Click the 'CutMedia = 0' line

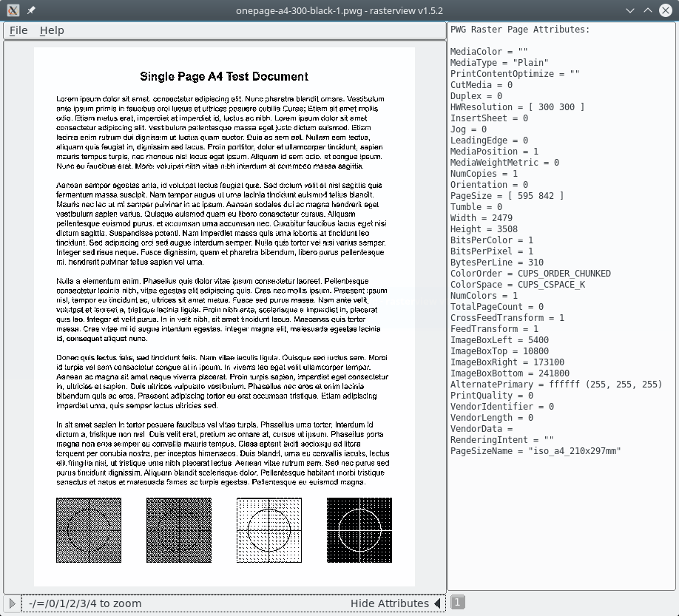[x=482, y=85]
